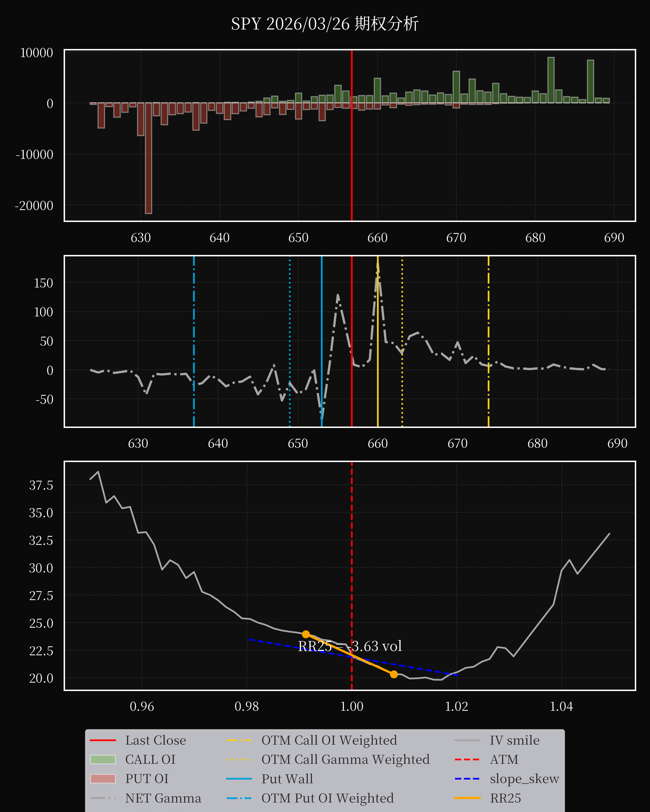
Task: Click the 'ATM' legend label
Action: tap(504, 760)
